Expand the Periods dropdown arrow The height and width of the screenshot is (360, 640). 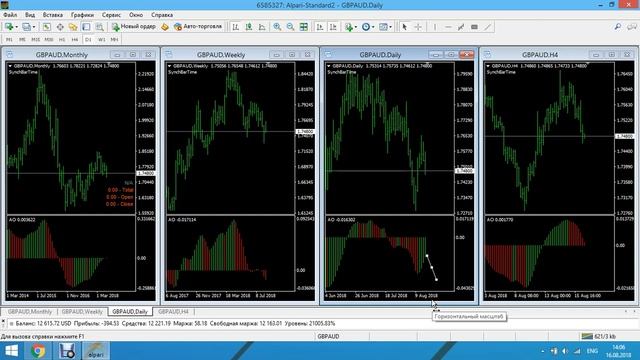[x=373, y=27]
